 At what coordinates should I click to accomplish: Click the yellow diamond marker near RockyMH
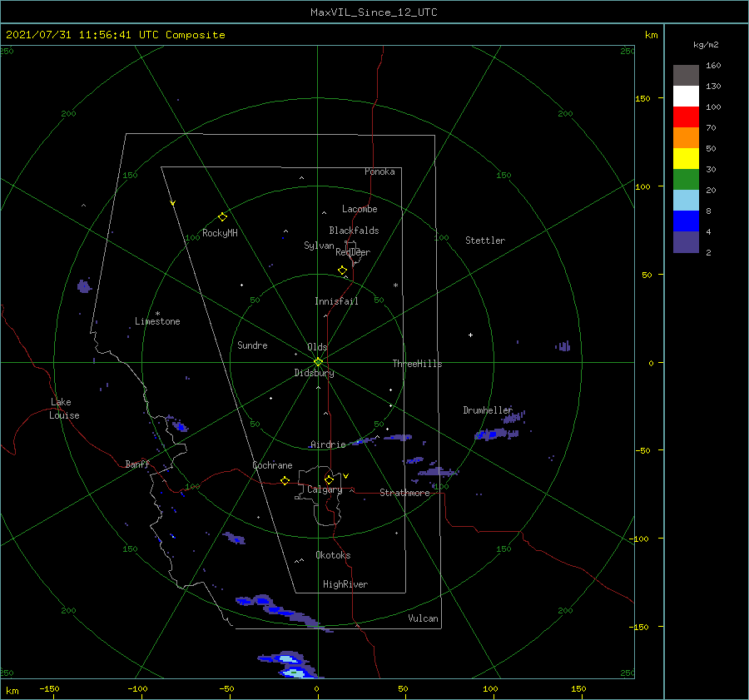(x=222, y=217)
